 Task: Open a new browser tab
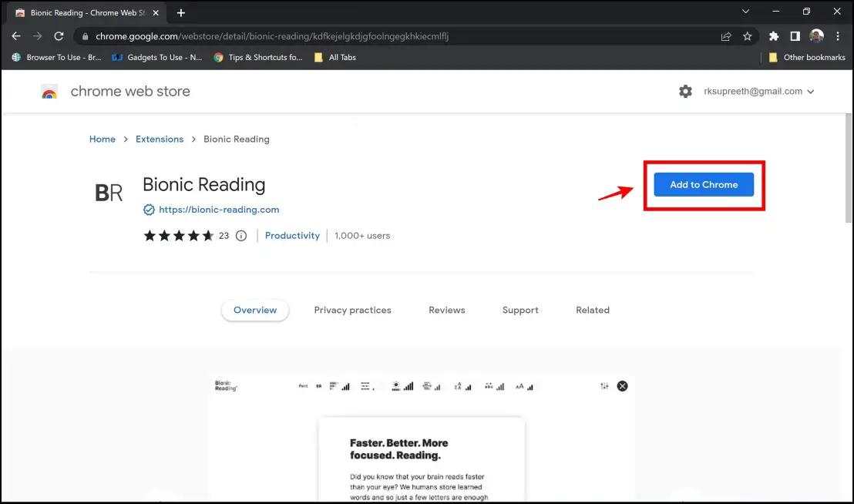point(181,12)
